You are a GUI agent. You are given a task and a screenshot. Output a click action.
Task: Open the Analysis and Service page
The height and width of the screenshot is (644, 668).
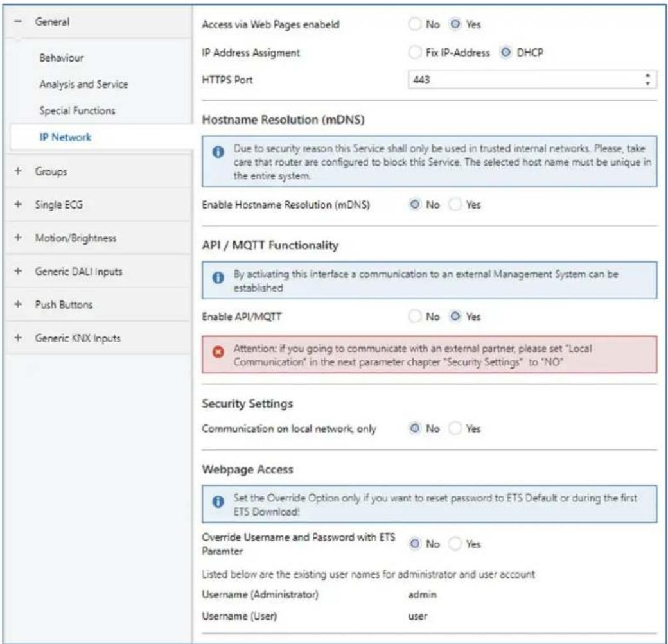point(83,84)
